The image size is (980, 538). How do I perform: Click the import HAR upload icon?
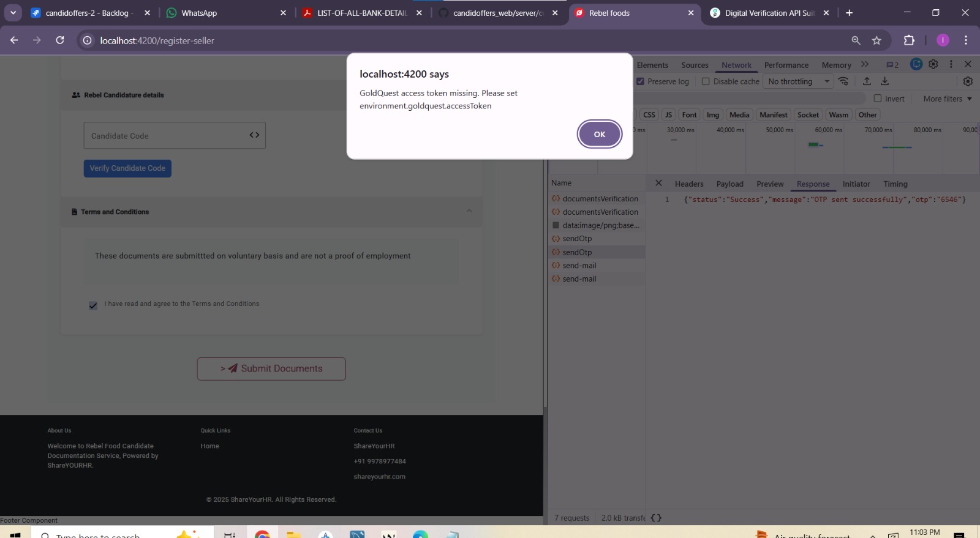867,81
